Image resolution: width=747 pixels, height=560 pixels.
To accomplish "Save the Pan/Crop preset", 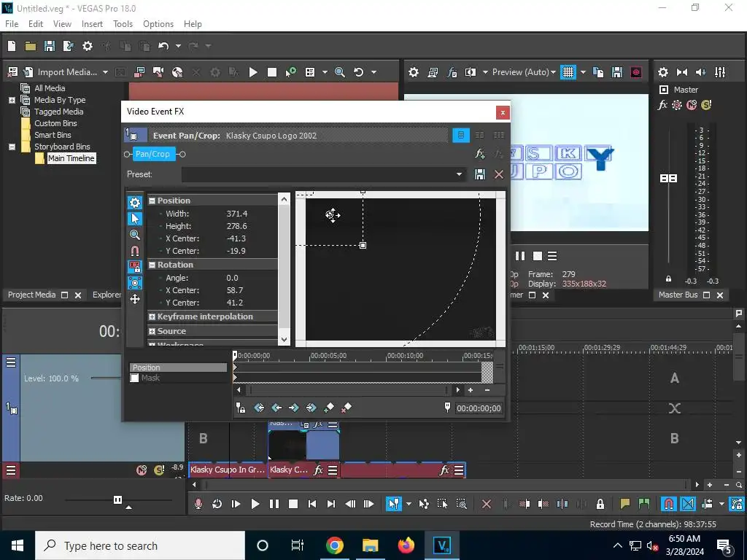I will (x=480, y=174).
